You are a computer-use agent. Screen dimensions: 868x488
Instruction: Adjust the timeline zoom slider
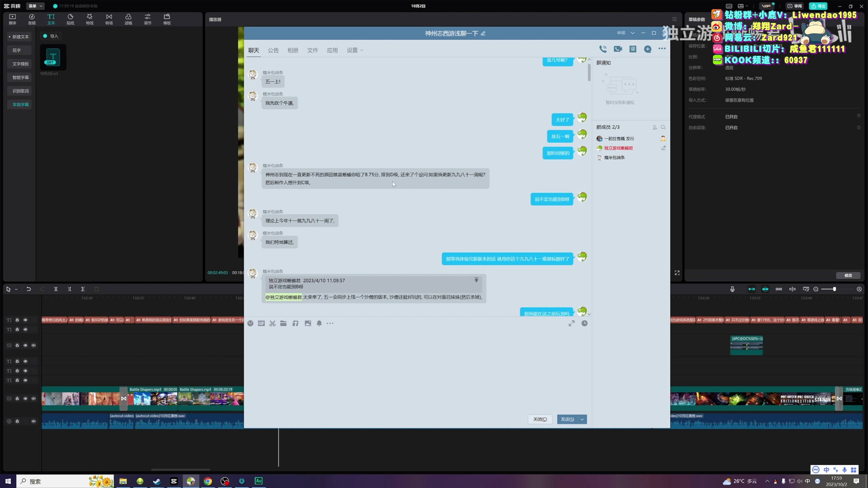pyautogui.click(x=834, y=289)
